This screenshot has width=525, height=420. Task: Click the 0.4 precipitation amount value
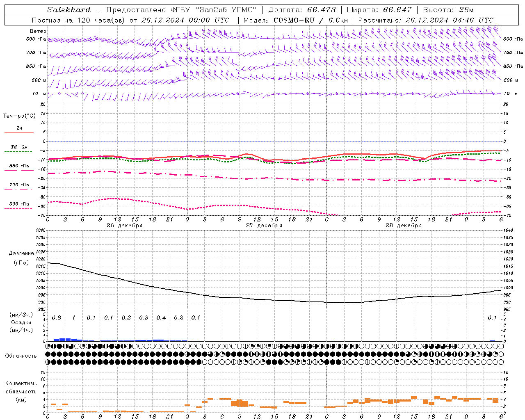point(161,318)
